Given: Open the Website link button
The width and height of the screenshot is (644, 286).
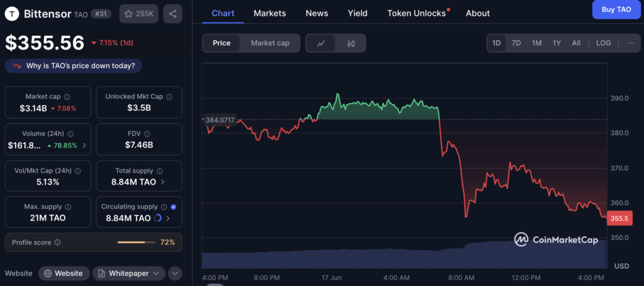Looking at the screenshot, I should tap(63, 273).
